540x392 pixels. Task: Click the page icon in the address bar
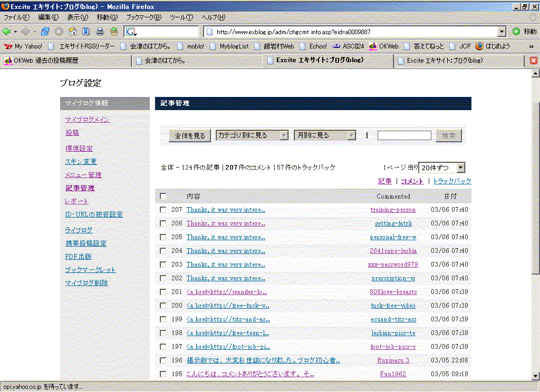209,32
